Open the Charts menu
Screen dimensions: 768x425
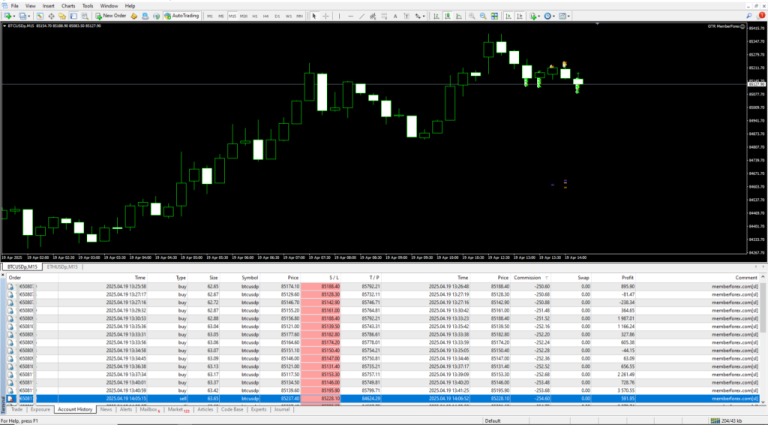click(68, 6)
